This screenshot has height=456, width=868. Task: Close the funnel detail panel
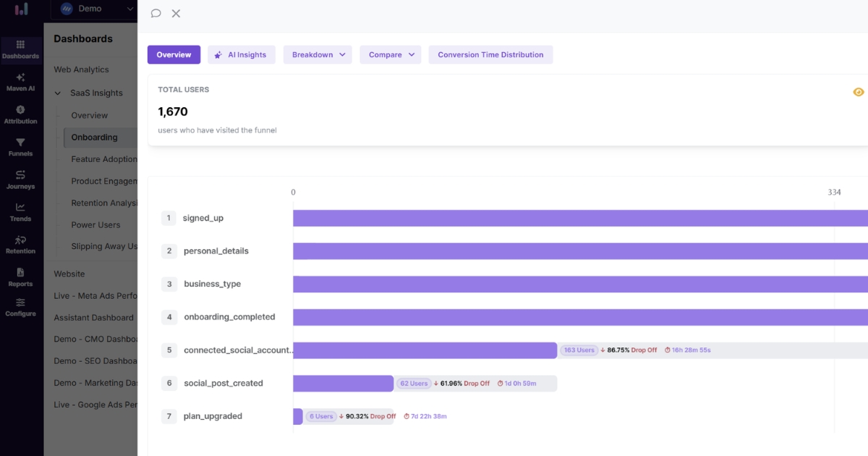176,13
